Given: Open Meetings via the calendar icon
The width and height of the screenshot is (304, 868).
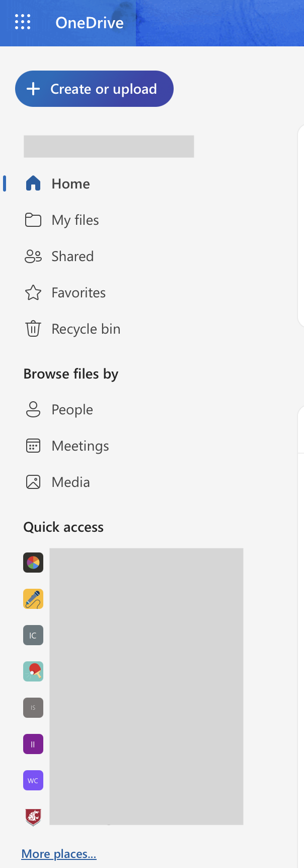Looking at the screenshot, I should [33, 446].
